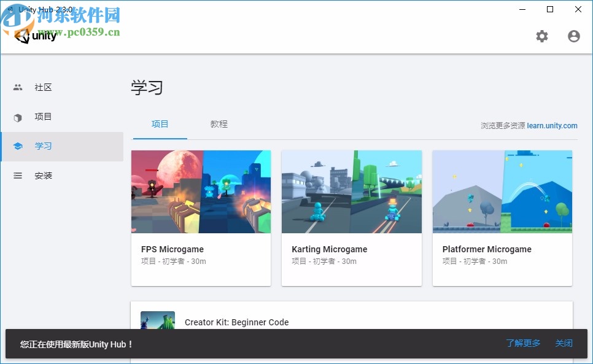Open the Creator Kit: Beginner Code thumbnail icon
This screenshot has width=593, height=364.
pos(157,320)
